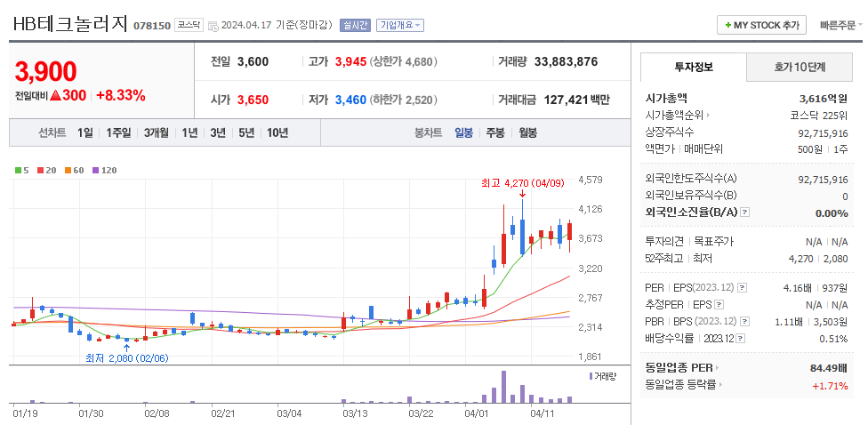This screenshot has width=868, height=425.
Task: Click the help icon next to PBR BPS (2023.12)
Action: 745,322
